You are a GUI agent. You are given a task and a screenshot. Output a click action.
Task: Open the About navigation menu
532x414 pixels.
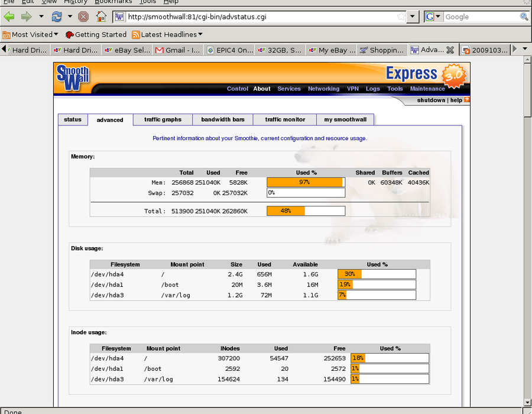(262, 89)
